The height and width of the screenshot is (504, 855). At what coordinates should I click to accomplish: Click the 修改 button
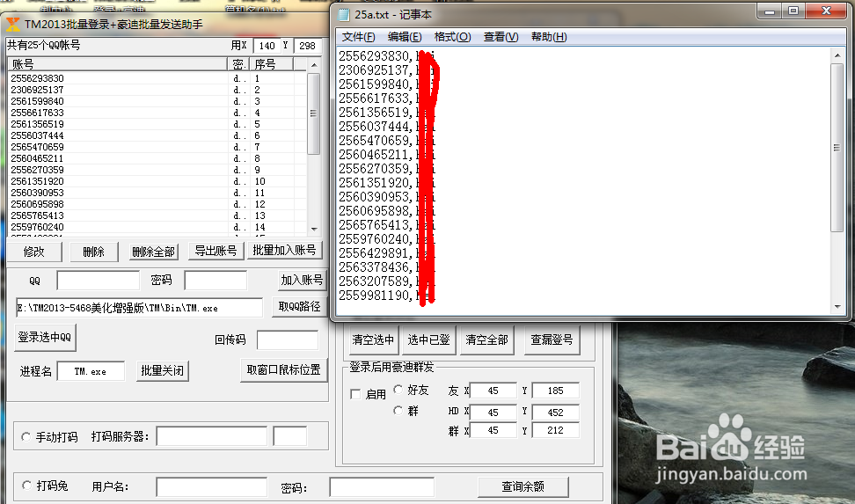coord(33,252)
